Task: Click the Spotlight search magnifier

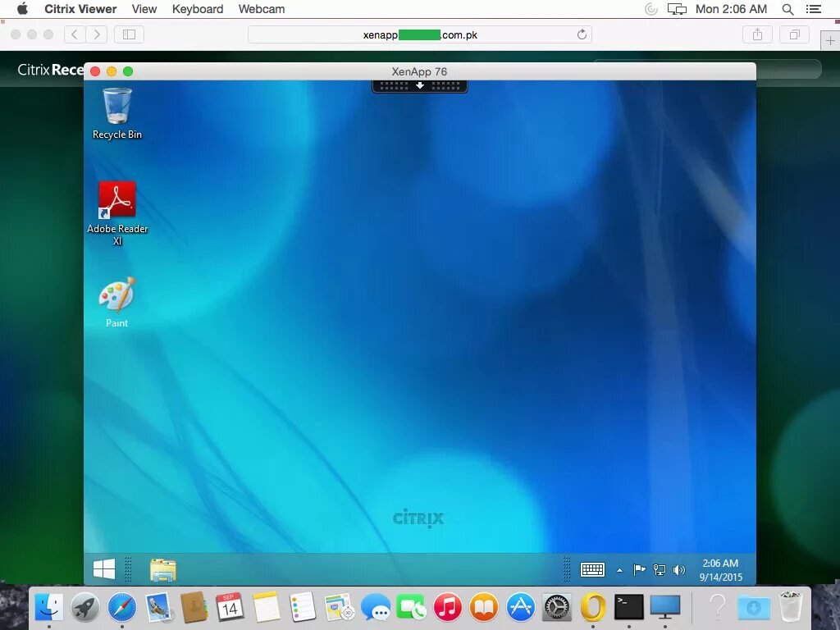Action: 787,9
